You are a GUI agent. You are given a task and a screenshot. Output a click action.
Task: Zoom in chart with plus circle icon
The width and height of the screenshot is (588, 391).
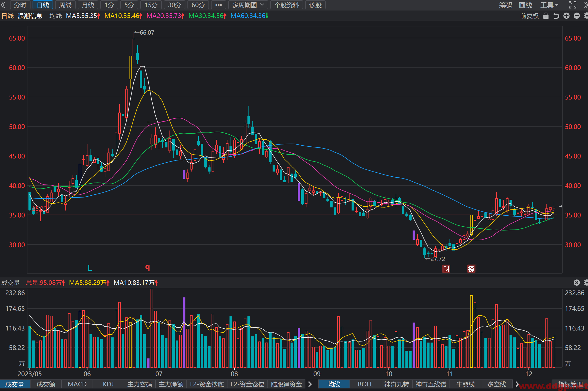click(x=566, y=16)
